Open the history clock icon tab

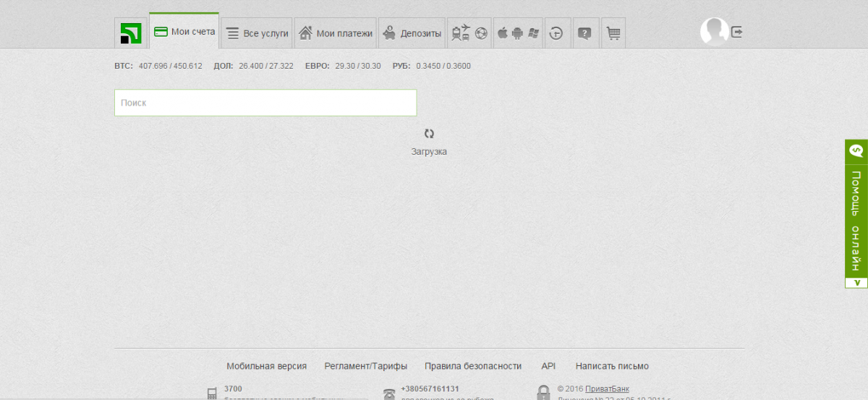click(x=557, y=33)
